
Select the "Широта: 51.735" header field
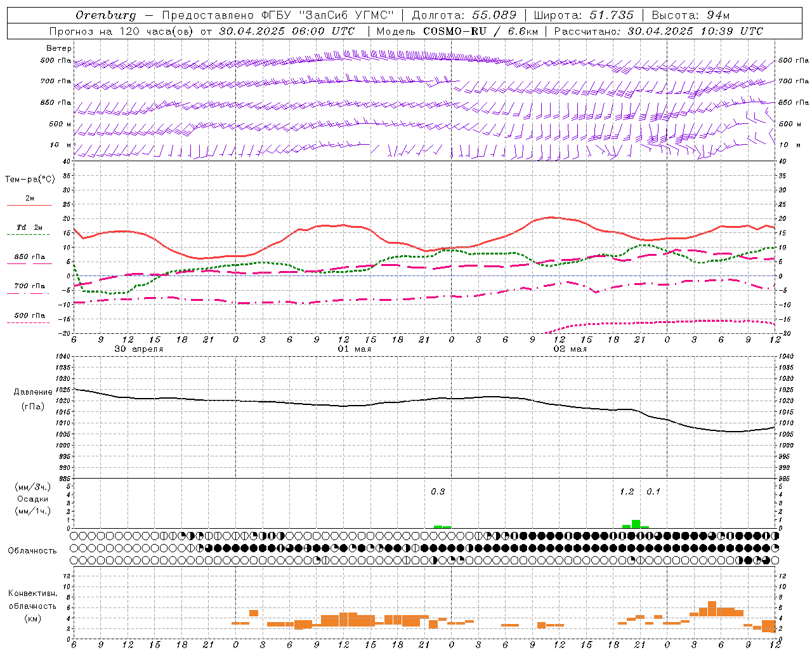click(584, 15)
